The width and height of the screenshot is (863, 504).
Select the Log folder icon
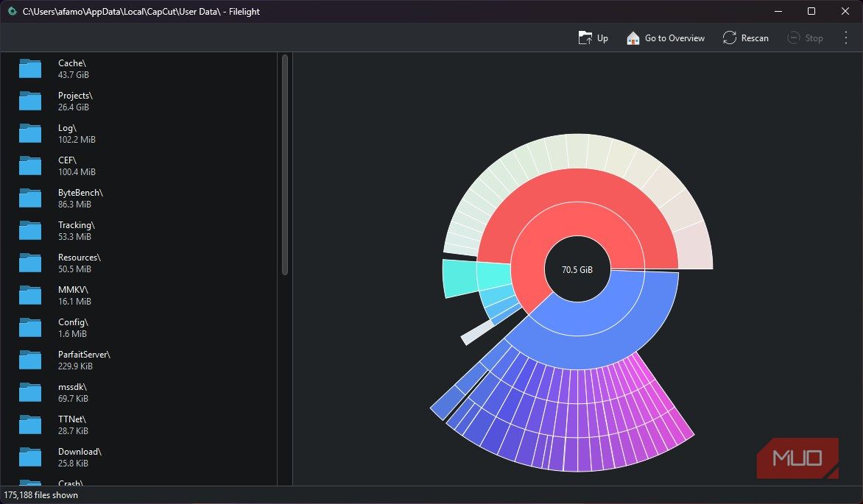pyautogui.click(x=30, y=134)
